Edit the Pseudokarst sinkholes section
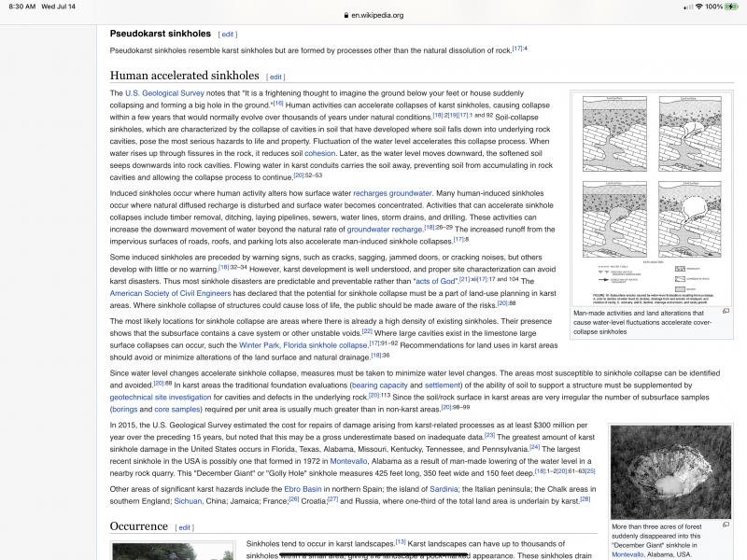747x560 pixels. click(x=228, y=35)
